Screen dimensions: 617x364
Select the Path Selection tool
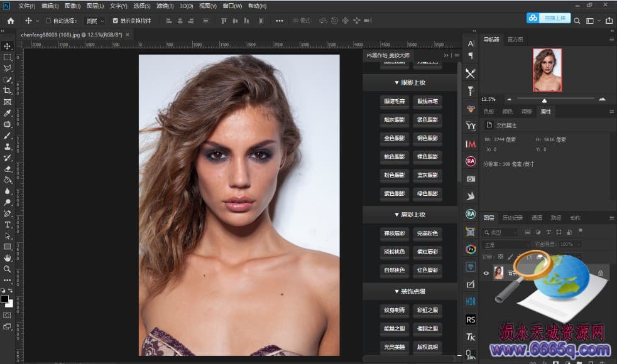pos(8,236)
